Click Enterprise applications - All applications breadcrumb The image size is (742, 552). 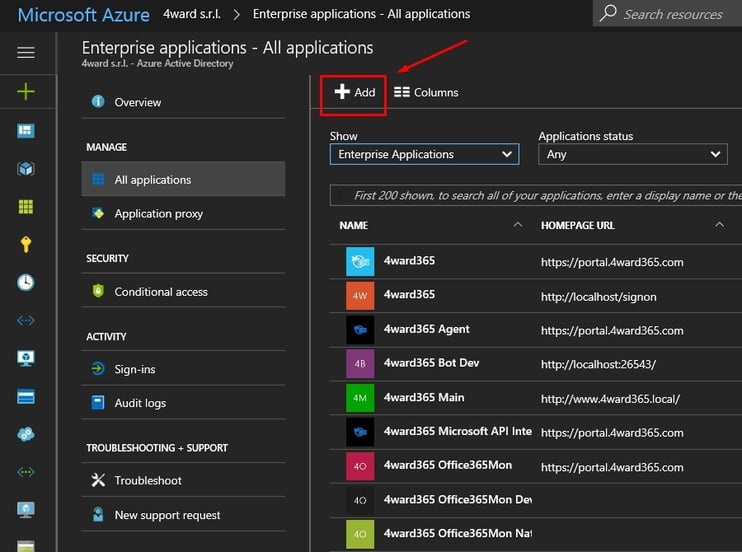[362, 14]
